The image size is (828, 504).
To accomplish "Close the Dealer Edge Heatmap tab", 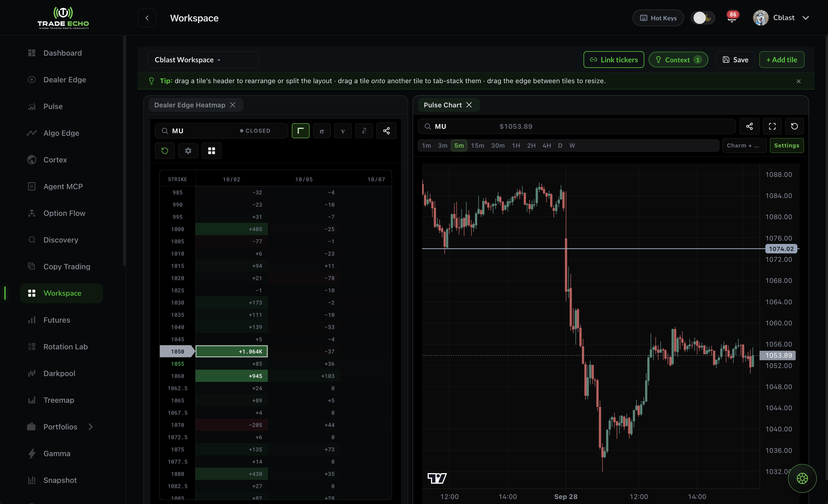I will (x=232, y=105).
